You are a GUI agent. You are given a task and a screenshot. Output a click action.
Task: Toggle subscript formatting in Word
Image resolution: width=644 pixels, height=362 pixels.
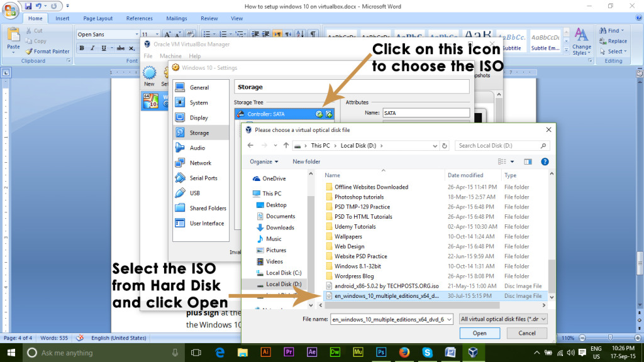tap(131, 48)
